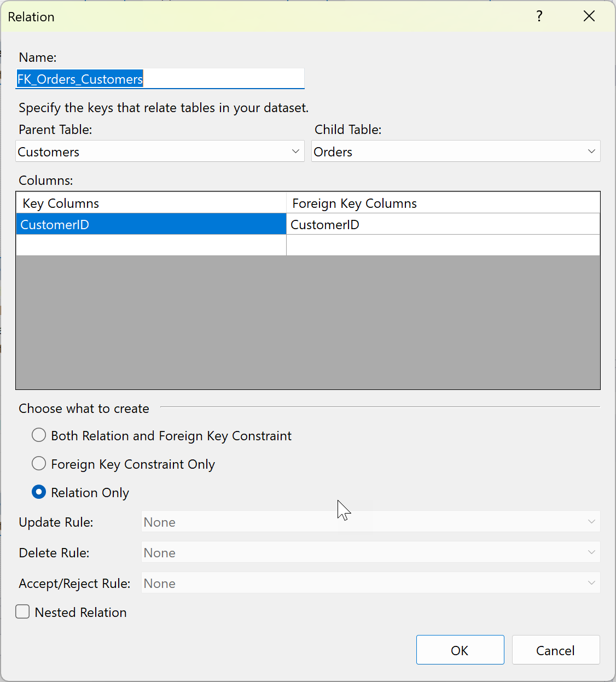Click the Key Columns header
Viewport: 616px width, 682px height.
[x=61, y=203]
